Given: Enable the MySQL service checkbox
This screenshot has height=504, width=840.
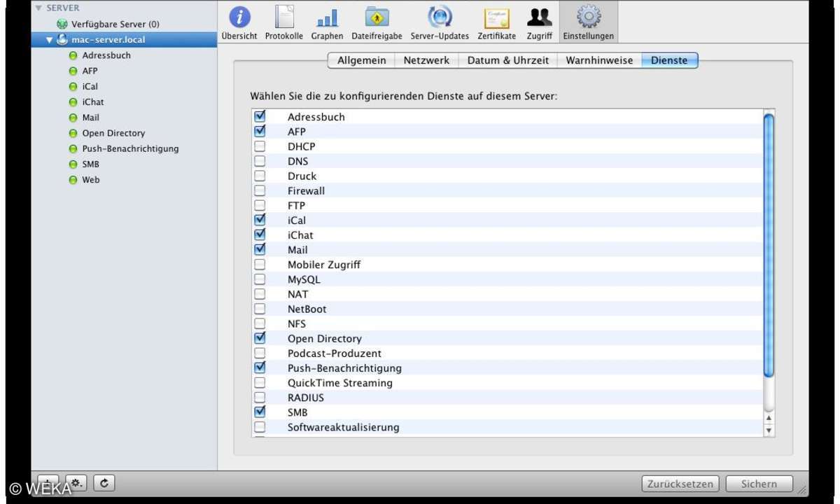Looking at the screenshot, I should tap(260, 279).
